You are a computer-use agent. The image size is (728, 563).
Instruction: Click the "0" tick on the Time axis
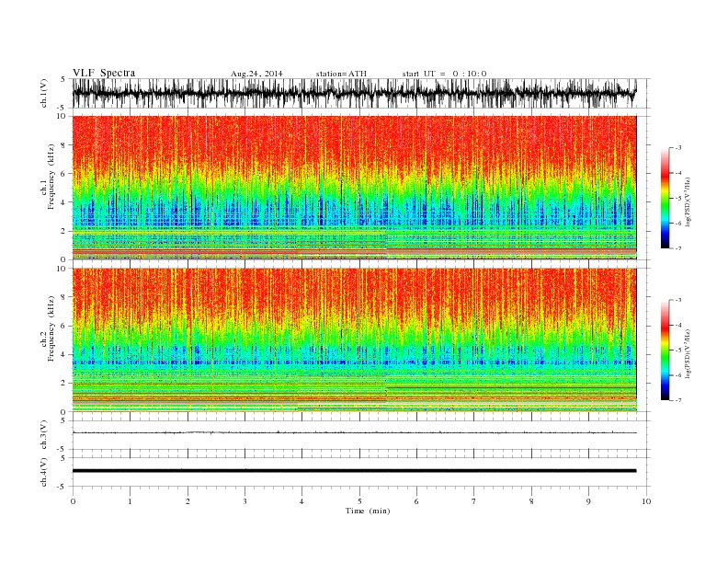[x=73, y=501]
